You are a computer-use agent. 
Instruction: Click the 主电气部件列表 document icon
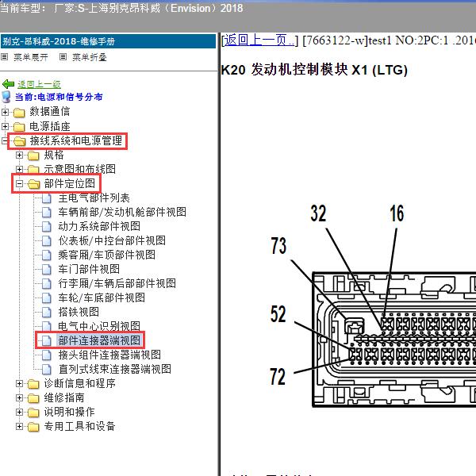tap(47, 198)
